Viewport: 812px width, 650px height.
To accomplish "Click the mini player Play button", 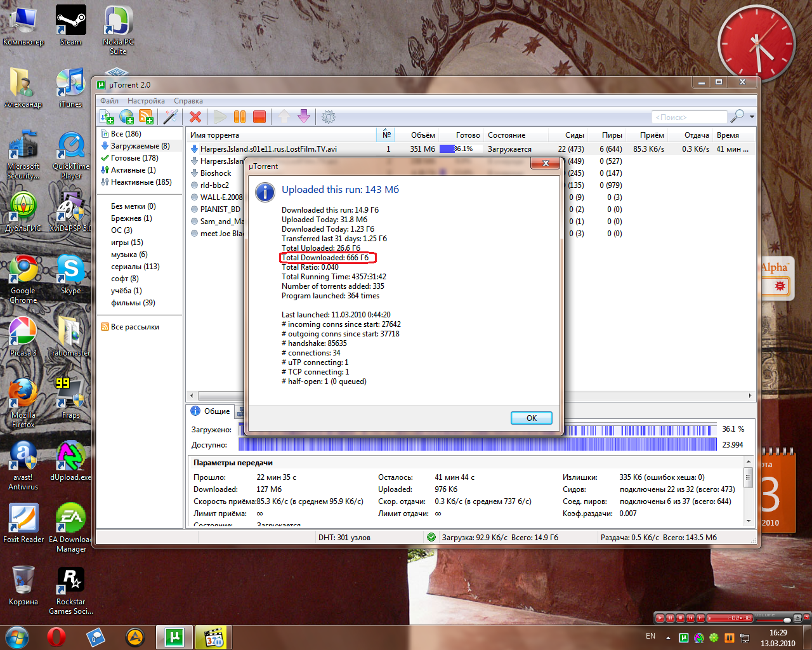I will [660, 618].
